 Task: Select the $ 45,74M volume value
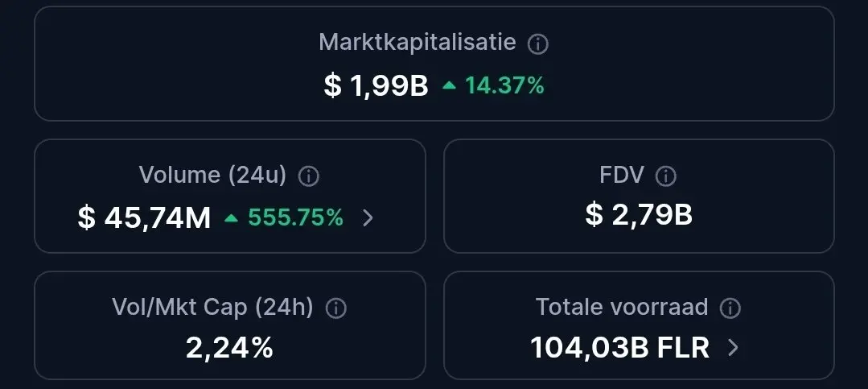click(145, 217)
